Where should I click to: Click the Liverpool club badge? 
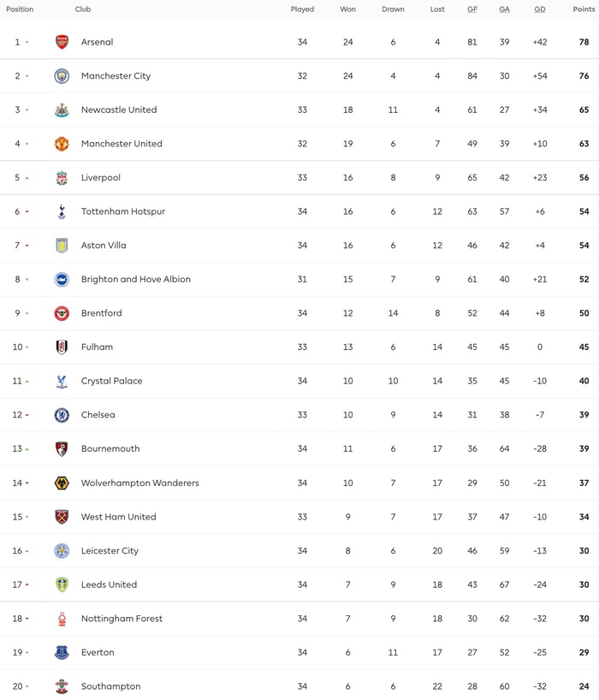pos(62,178)
